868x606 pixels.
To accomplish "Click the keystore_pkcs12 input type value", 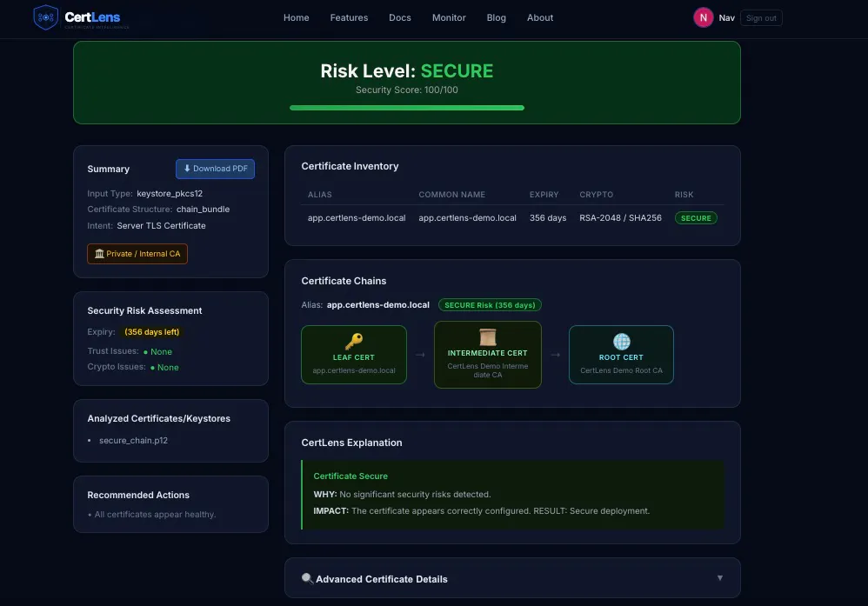I will 170,194.
